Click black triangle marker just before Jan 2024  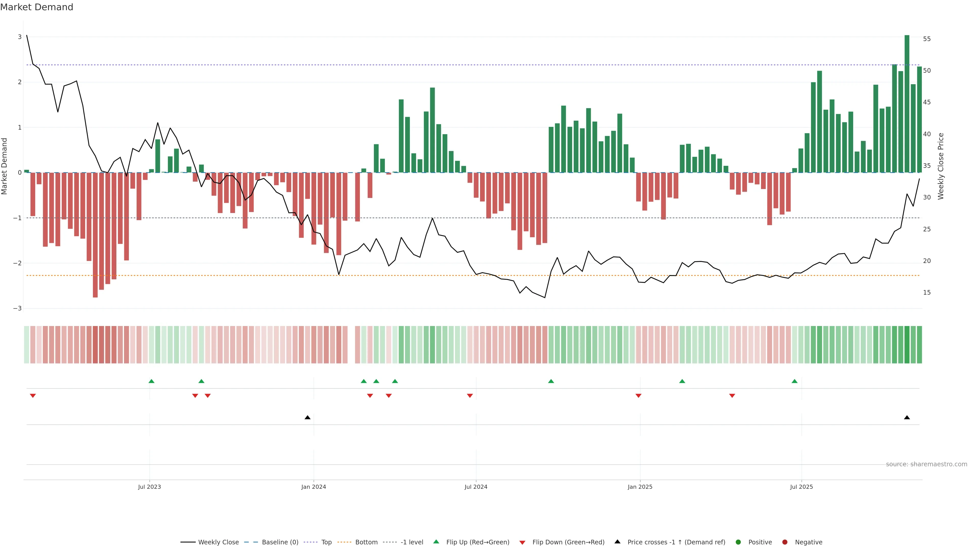(307, 418)
